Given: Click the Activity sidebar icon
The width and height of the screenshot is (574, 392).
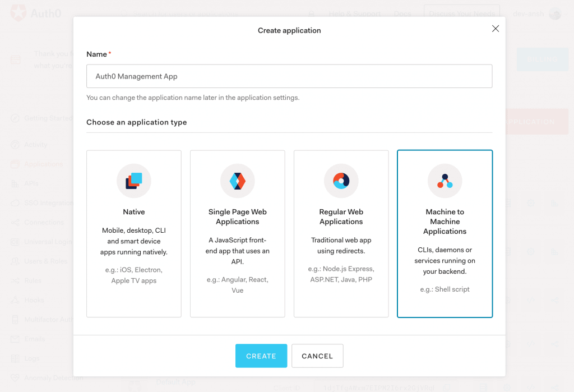Looking at the screenshot, I should click(x=15, y=145).
